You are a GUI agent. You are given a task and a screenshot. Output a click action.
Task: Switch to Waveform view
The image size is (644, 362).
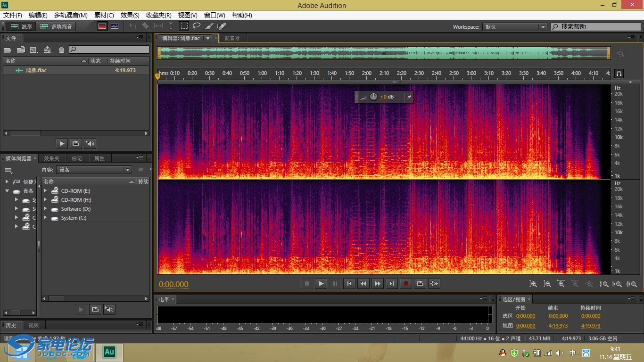tap(22, 26)
